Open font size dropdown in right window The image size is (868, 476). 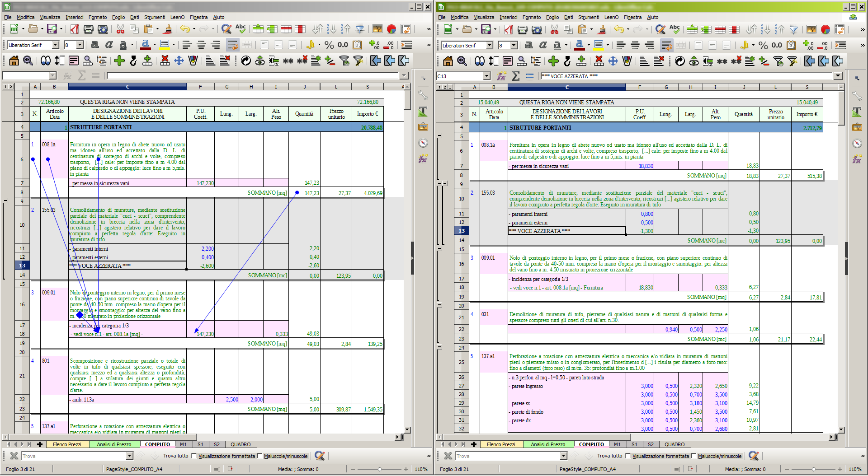[x=514, y=45]
